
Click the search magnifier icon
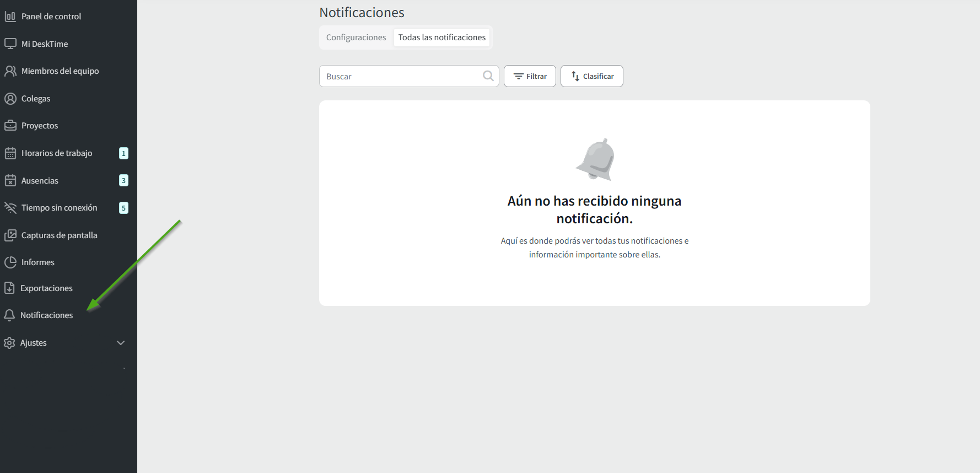(x=488, y=76)
